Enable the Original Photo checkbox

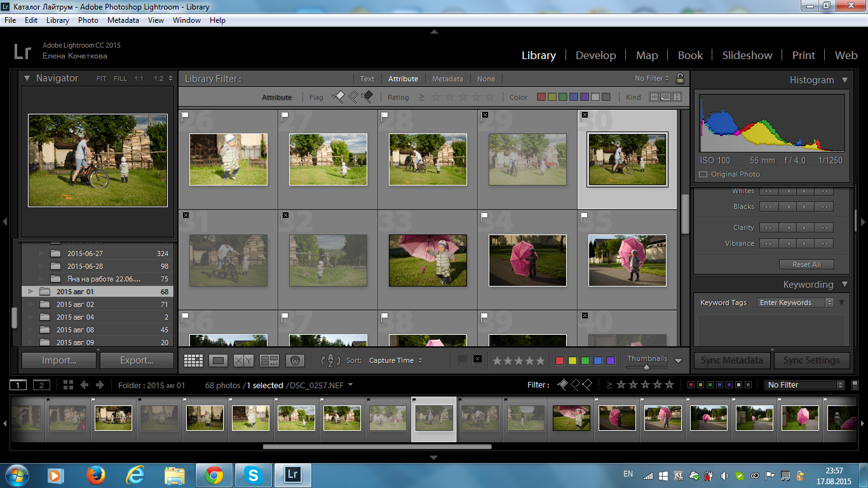click(703, 174)
